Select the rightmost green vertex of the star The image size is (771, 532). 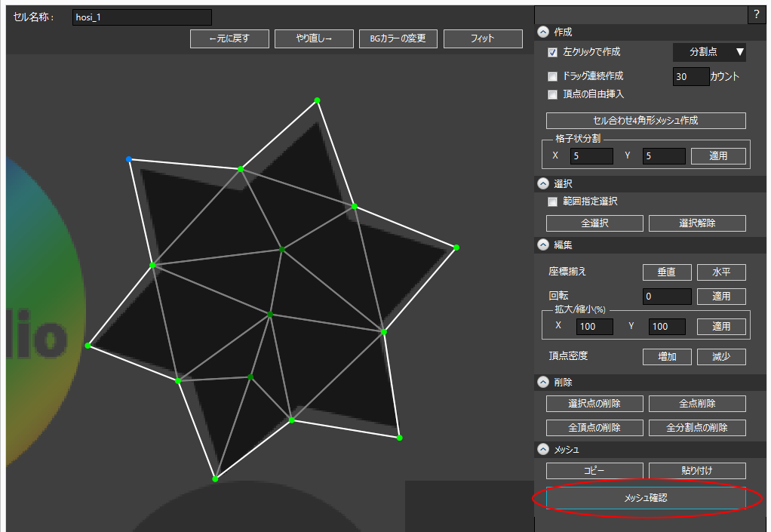[x=456, y=248]
